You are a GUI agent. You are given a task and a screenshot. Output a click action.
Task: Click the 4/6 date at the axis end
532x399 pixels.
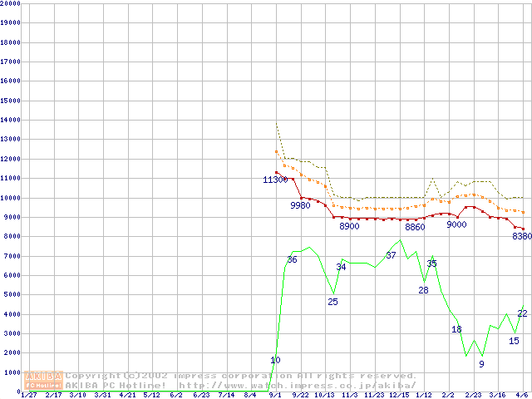pos(522,396)
